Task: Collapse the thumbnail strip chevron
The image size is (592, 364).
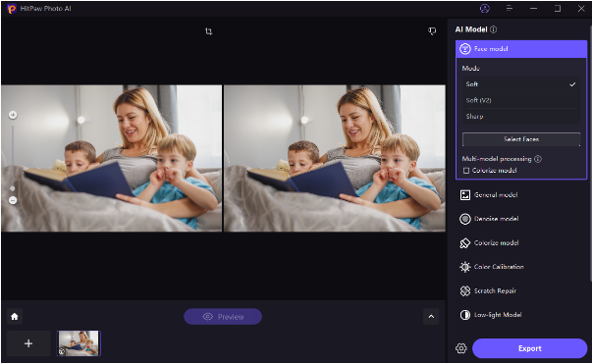Action: click(x=431, y=317)
